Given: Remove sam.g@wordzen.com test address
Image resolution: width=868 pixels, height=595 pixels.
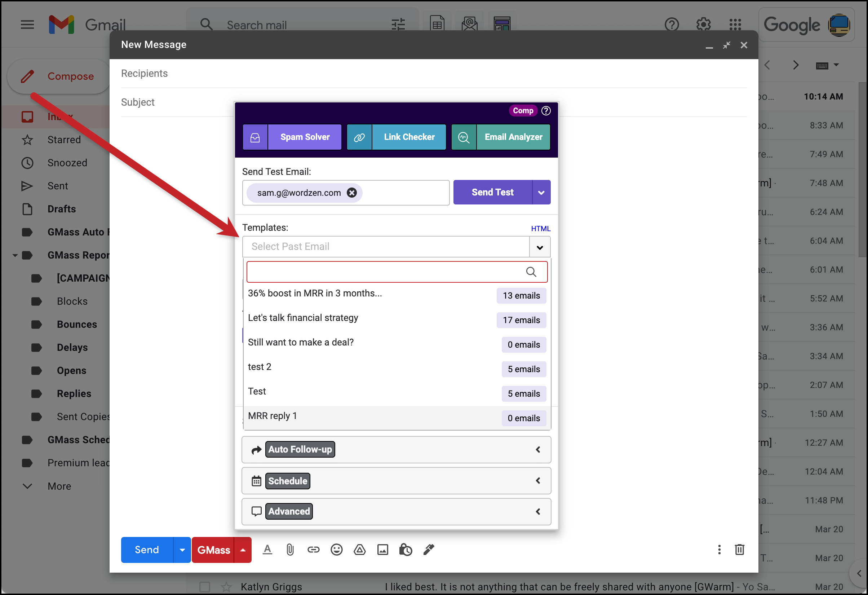Looking at the screenshot, I should pyautogui.click(x=352, y=193).
